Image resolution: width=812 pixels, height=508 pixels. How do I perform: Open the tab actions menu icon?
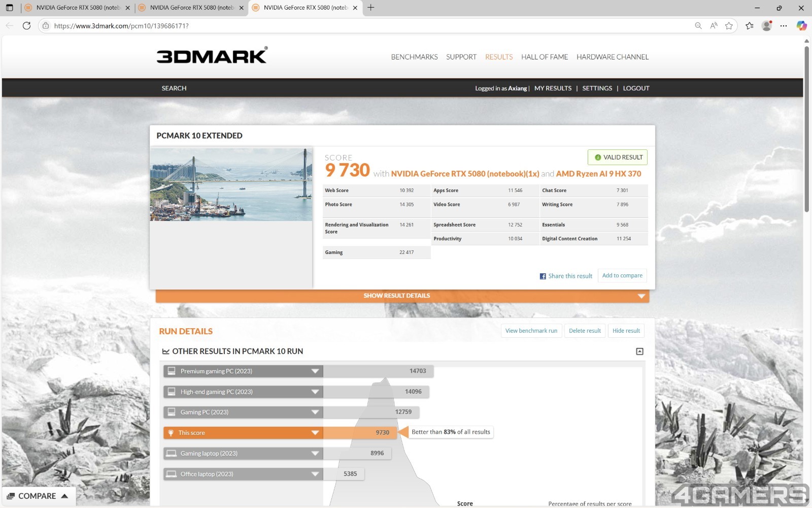pos(9,8)
